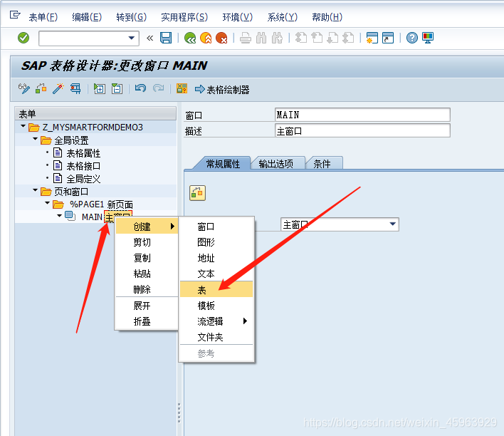Click the Undo arrow icon

(x=140, y=88)
